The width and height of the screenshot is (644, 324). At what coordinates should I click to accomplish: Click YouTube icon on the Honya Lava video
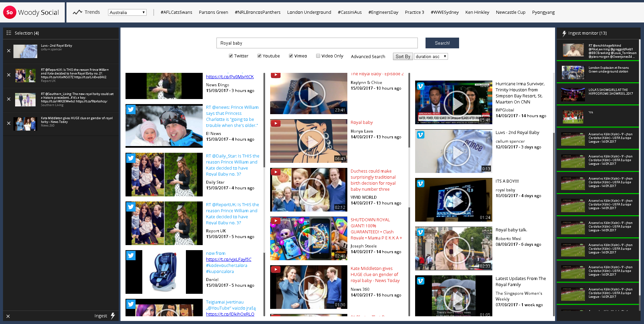276,123
